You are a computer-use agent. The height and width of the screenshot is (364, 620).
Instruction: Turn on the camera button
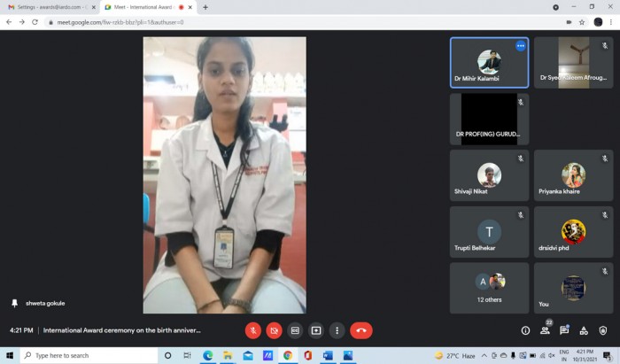point(274,330)
